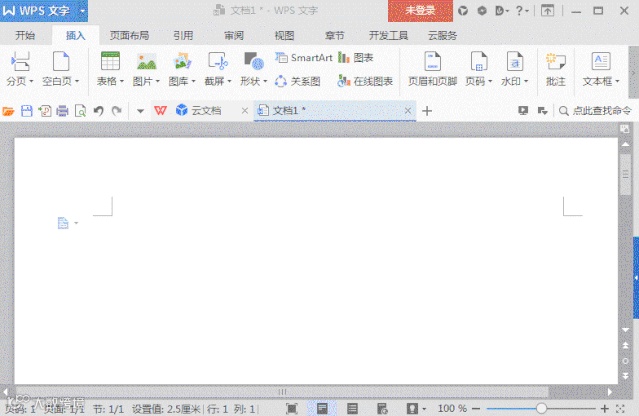Open 在线图表 online charts

365,81
